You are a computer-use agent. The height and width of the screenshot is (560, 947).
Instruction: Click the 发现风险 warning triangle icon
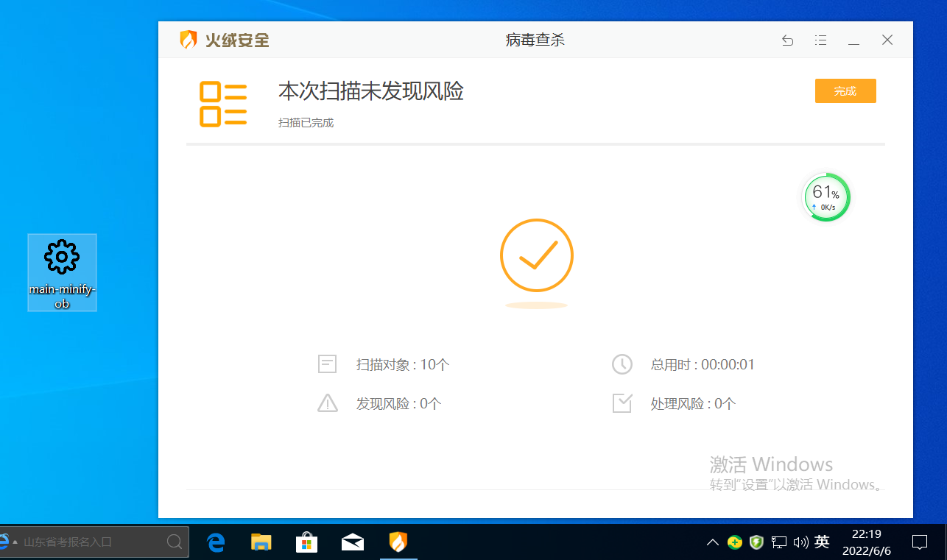[x=327, y=403]
